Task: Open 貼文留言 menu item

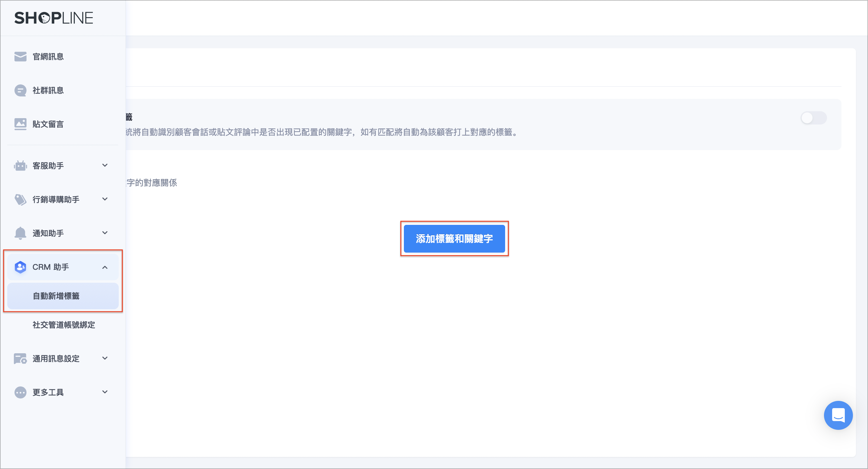Action: tap(63, 124)
